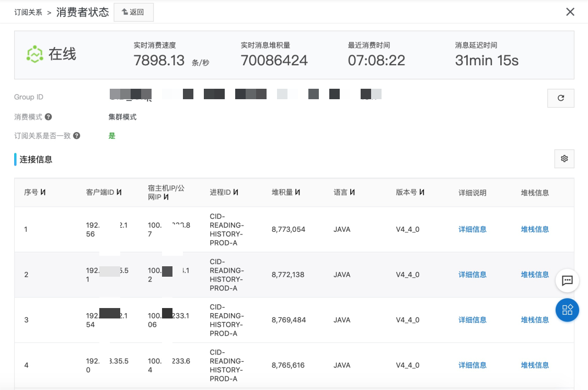Click the 堆栈信息 column header

(x=535, y=193)
